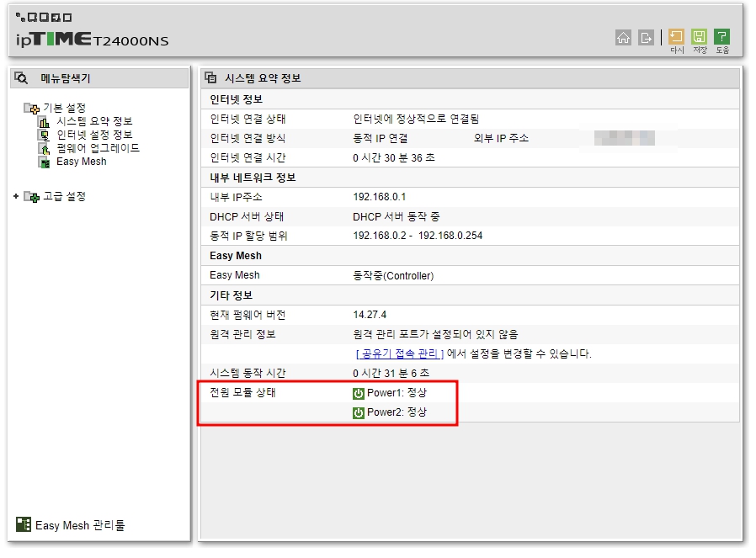Screen dimensions: 756x558
Task: Click the Power1 green status icon
Action: coord(358,392)
